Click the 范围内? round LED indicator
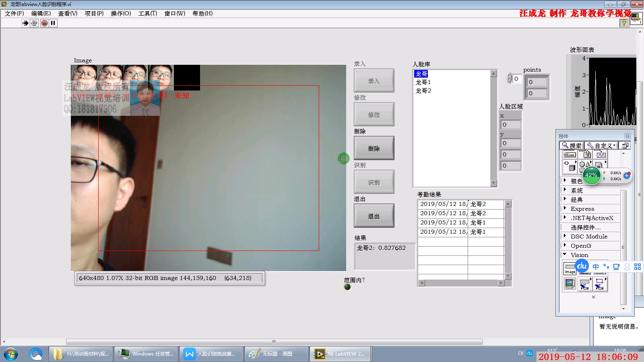644x362 pixels. [x=348, y=287]
